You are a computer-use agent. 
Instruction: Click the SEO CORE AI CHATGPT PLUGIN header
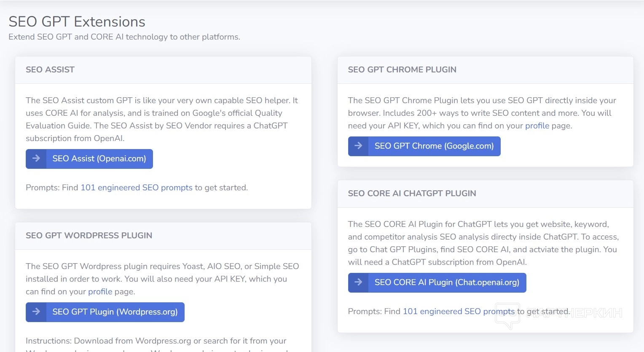tap(412, 194)
